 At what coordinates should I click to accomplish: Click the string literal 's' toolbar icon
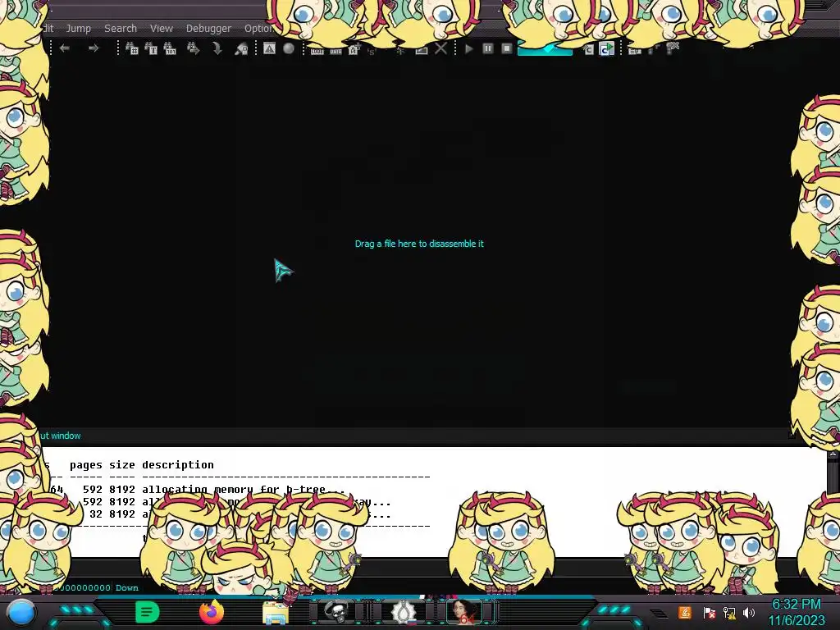[372, 52]
